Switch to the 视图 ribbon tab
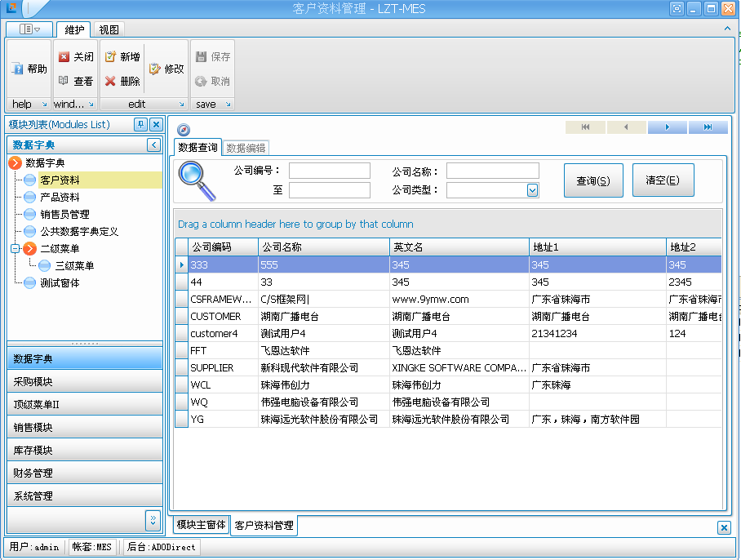This screenshot has height=560, width=741. pyautogui.click(x=109, y=29)
